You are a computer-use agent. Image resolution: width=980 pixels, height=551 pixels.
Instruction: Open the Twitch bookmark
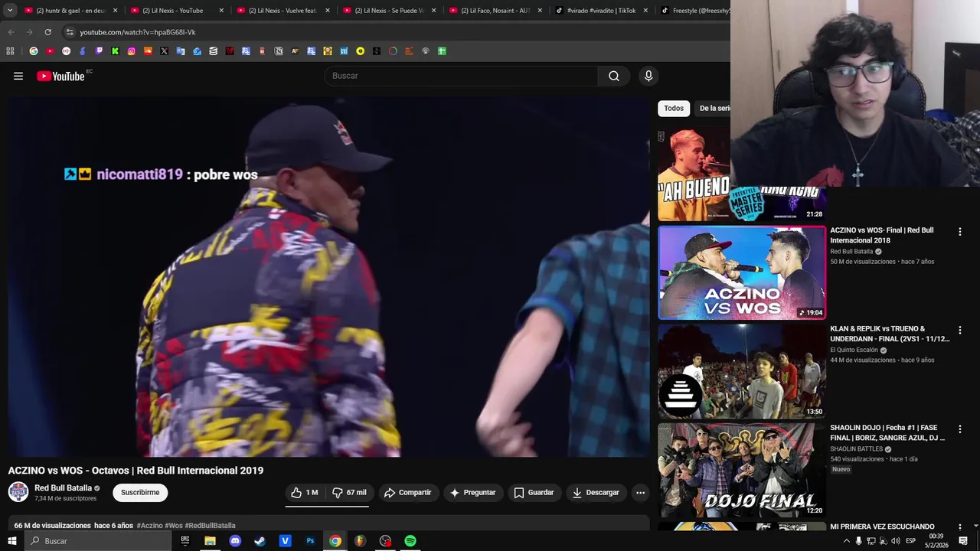coord(99,51)
